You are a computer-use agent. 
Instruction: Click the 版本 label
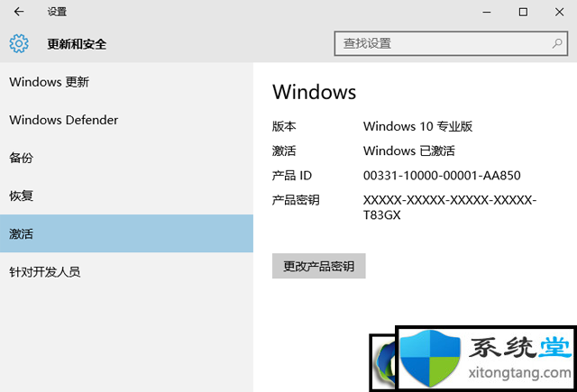[284, 126]
